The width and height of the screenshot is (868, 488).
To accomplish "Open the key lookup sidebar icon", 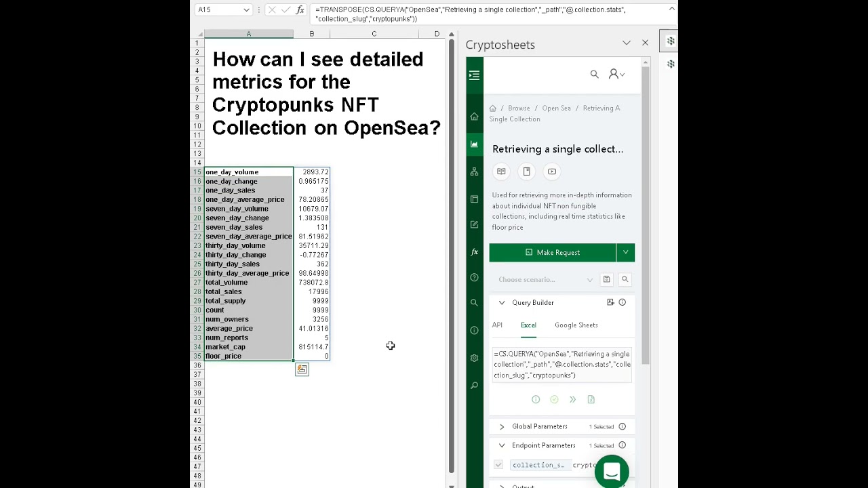I will pyautogui.click(x=474, y=385).
